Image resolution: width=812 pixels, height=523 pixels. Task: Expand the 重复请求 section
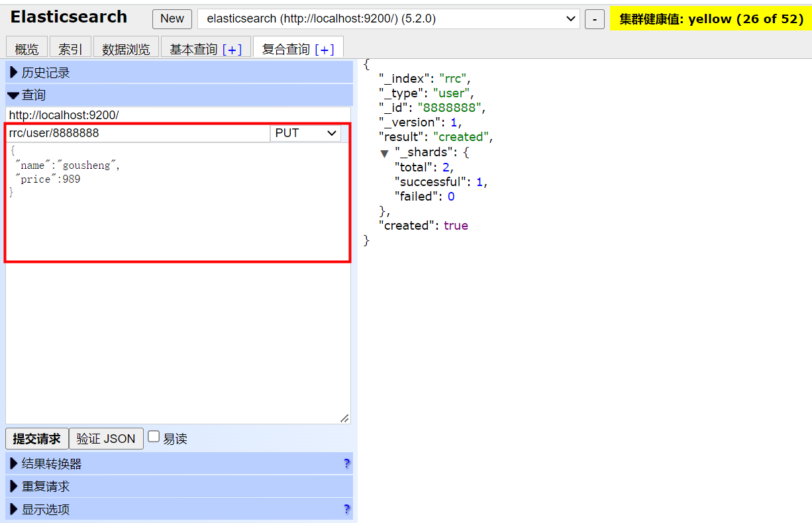click(179, 486)
